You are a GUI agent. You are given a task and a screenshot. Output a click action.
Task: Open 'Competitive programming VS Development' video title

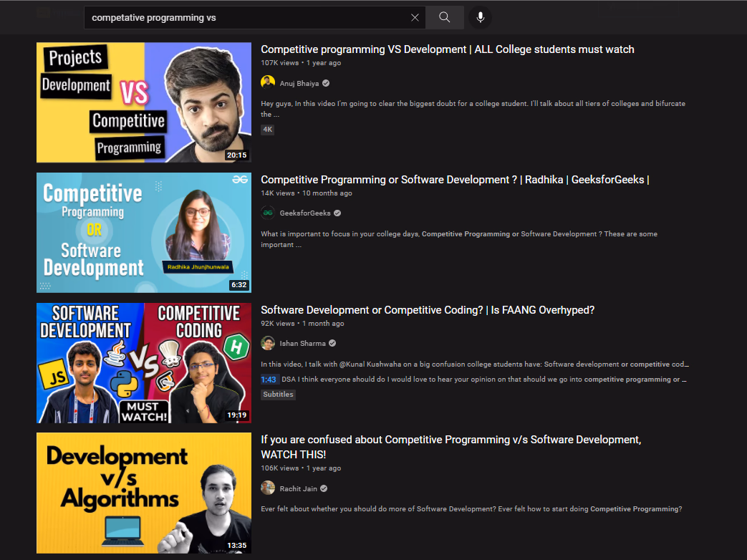tap(448, 49)
